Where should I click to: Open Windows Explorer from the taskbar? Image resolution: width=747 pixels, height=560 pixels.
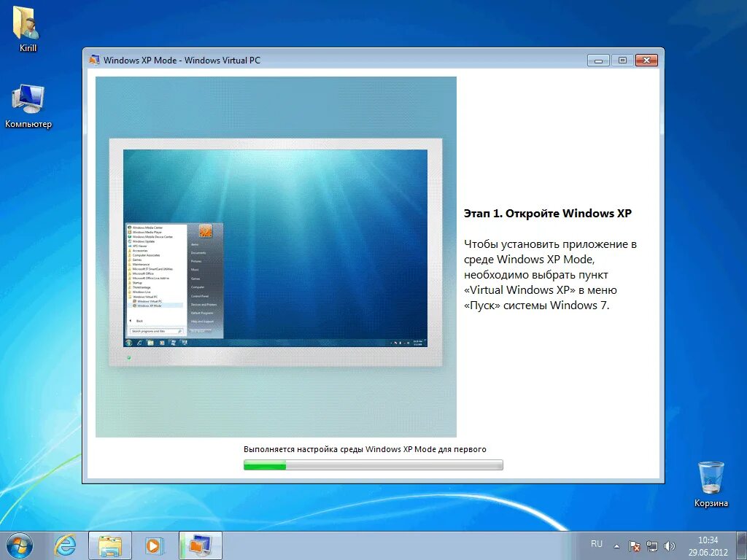pos(110,545)
